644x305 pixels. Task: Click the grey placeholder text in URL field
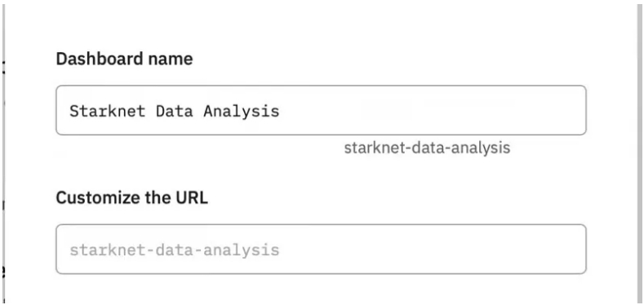pos(175,250)
